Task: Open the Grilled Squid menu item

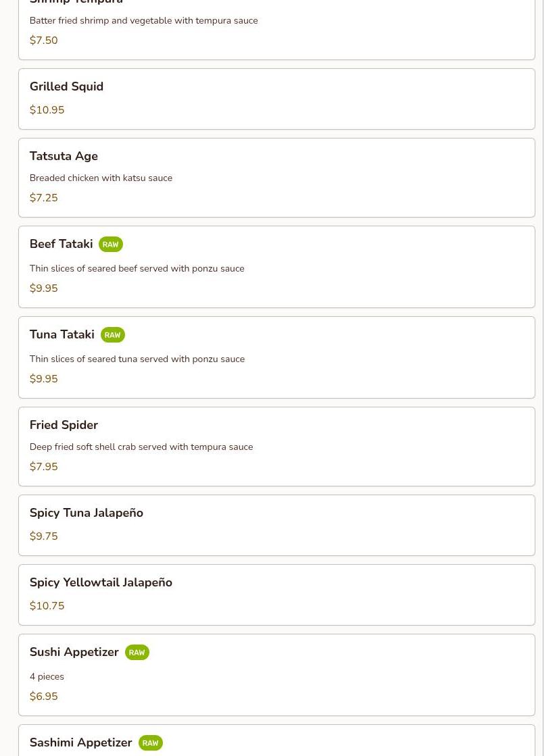Action: 277,99
